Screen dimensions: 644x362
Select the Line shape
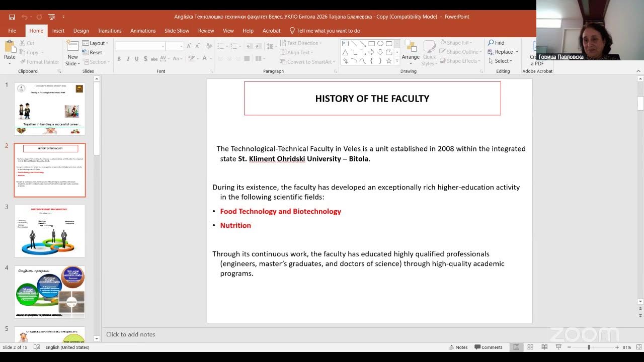(354, 44)
